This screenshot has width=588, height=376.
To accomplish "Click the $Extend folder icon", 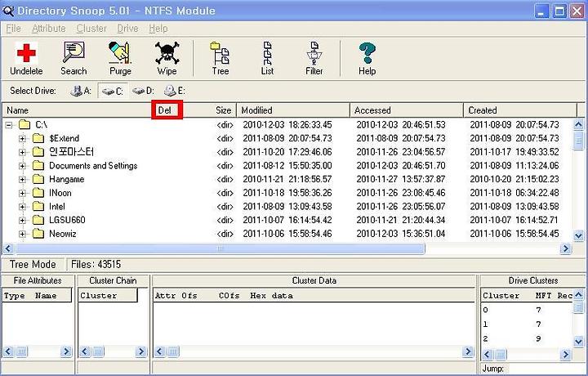I will pos(38,138).
